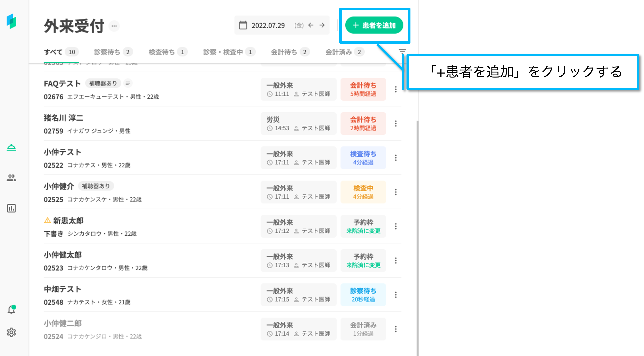The width and height of the screenshot is (644, 356).
Task: Go to next day with right arrow
Action: click(x=322, y=25)
